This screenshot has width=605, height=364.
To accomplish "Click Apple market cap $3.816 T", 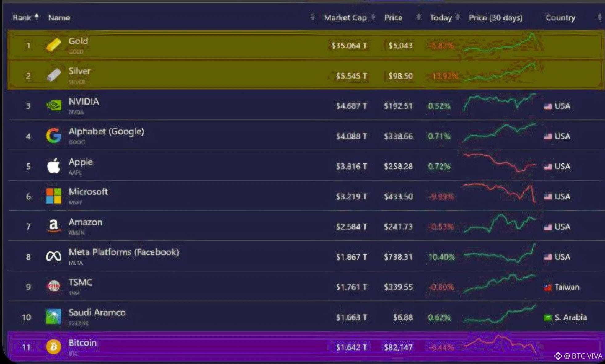I will click(351, 167).
